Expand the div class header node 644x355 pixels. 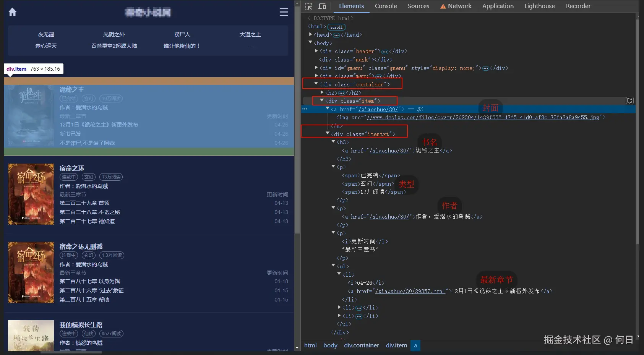click(x=316, y=51)
